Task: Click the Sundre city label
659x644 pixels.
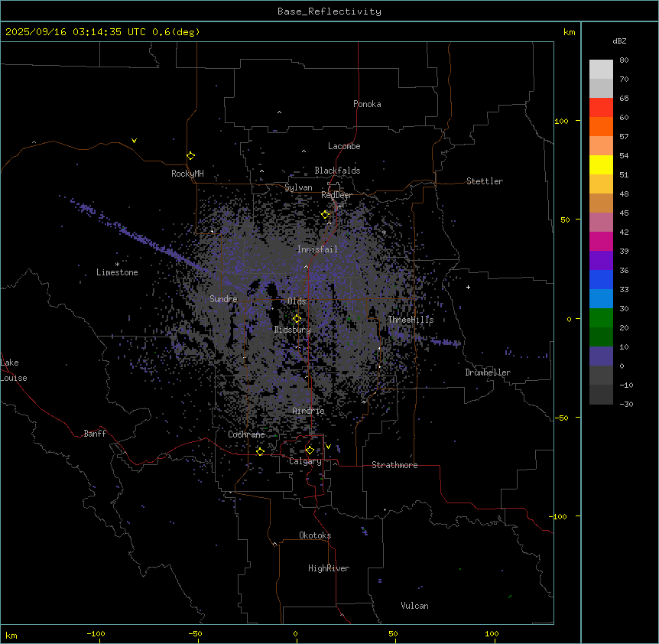Action: pyautogui.click(x=223, y=299)
